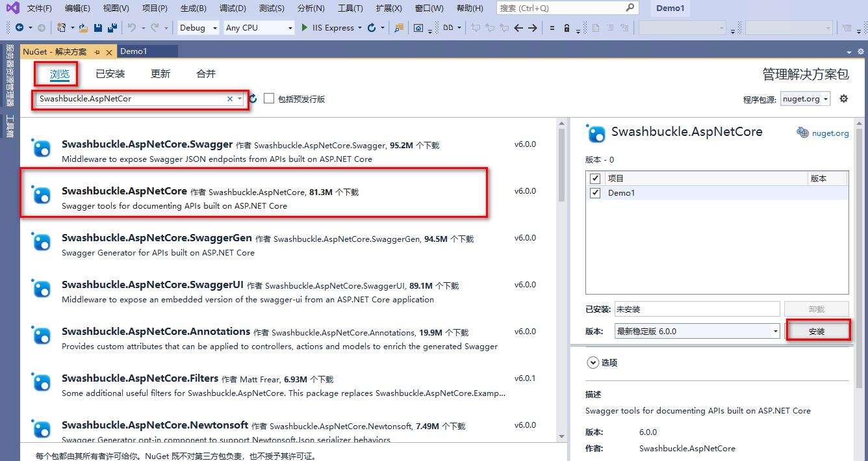Viewport: 868px width, 461px height.
Task: Expand the 选项 section
Action: click(593, 363)
